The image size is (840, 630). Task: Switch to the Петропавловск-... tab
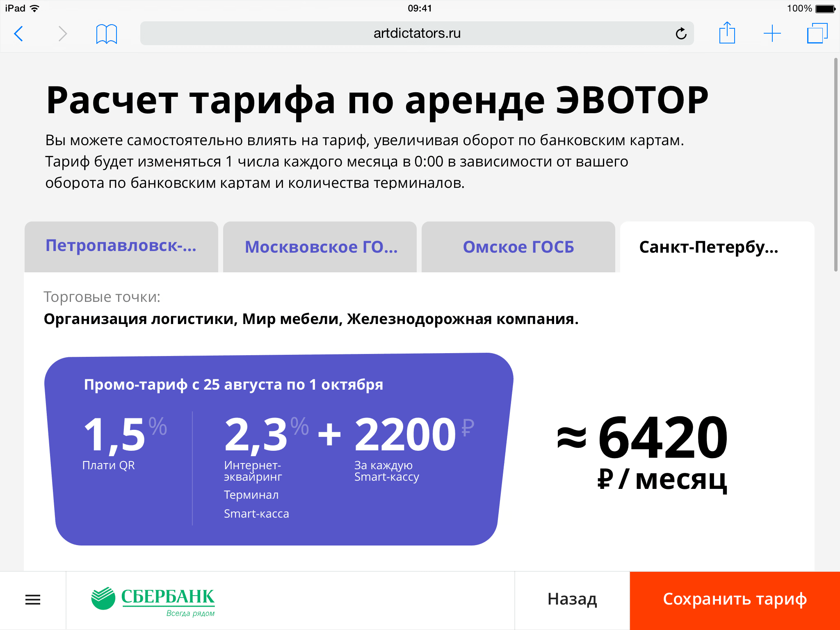121,247
